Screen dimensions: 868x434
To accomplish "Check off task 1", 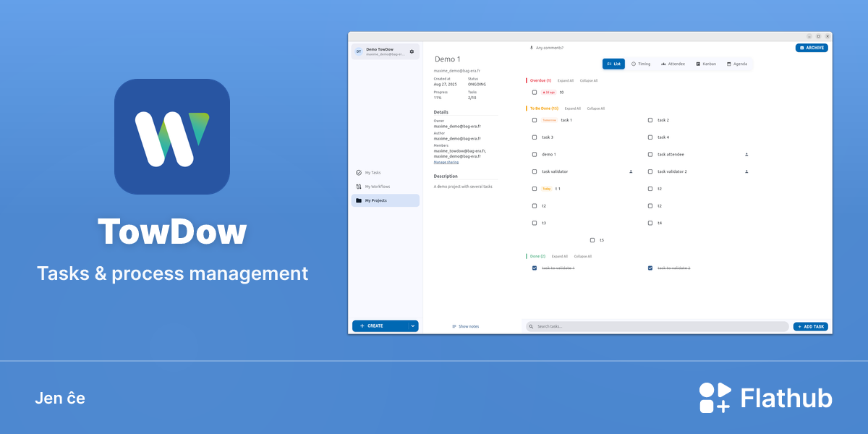I will tap(535, 120).
